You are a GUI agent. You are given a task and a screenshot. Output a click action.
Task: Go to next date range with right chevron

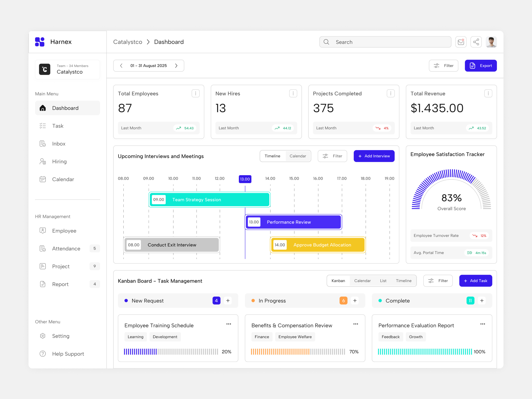pos(176,65)
